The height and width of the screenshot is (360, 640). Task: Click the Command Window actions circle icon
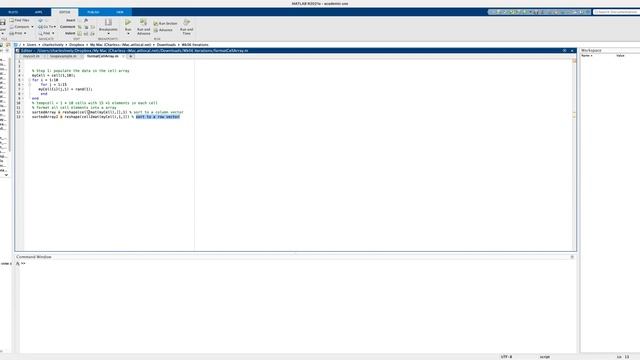(572, 257)
